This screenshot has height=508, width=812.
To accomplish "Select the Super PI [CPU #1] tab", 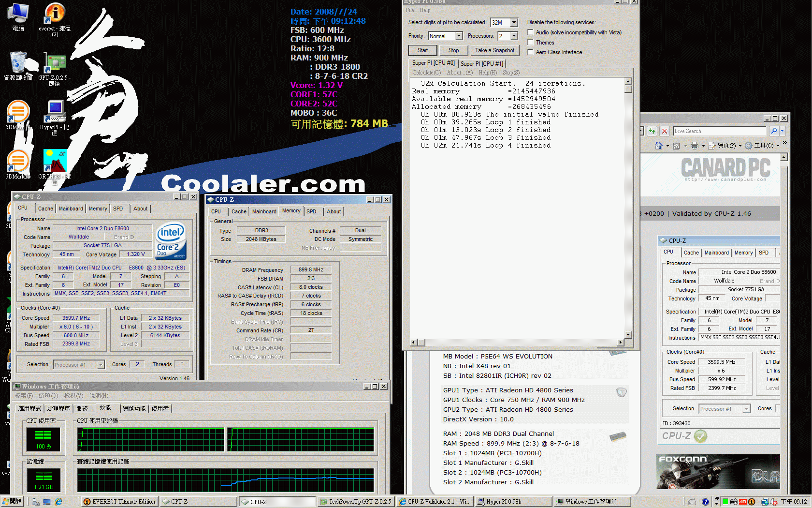I will [x=481, y=63].
